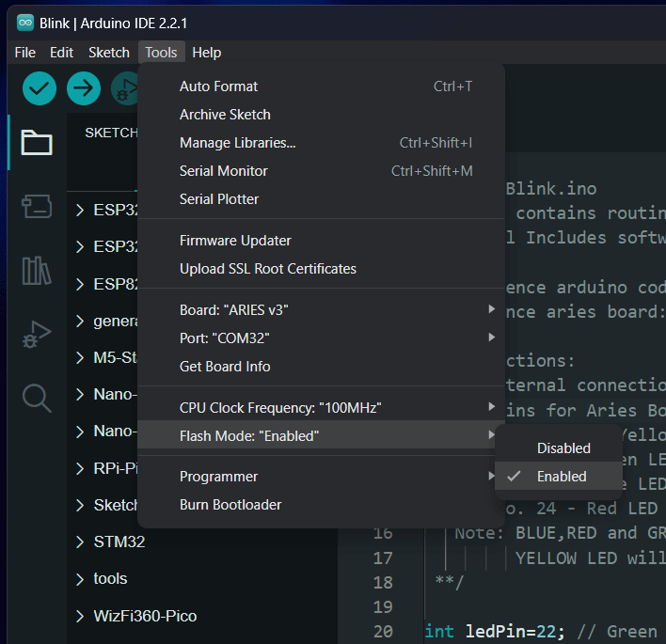Close the open Tools menu
Viewport: 666px width, 644px height.
(161, 53)
